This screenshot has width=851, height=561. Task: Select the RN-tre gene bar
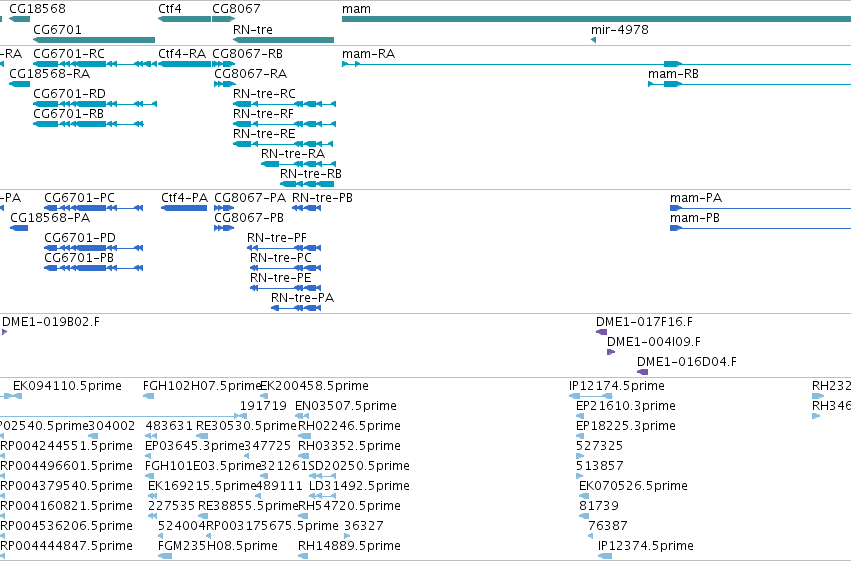(x=283, y=40)
